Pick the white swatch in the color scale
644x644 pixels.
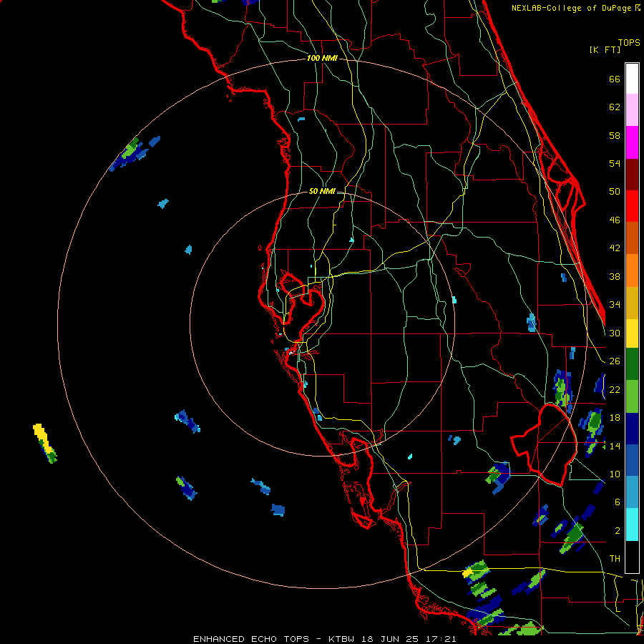[632, 79]
